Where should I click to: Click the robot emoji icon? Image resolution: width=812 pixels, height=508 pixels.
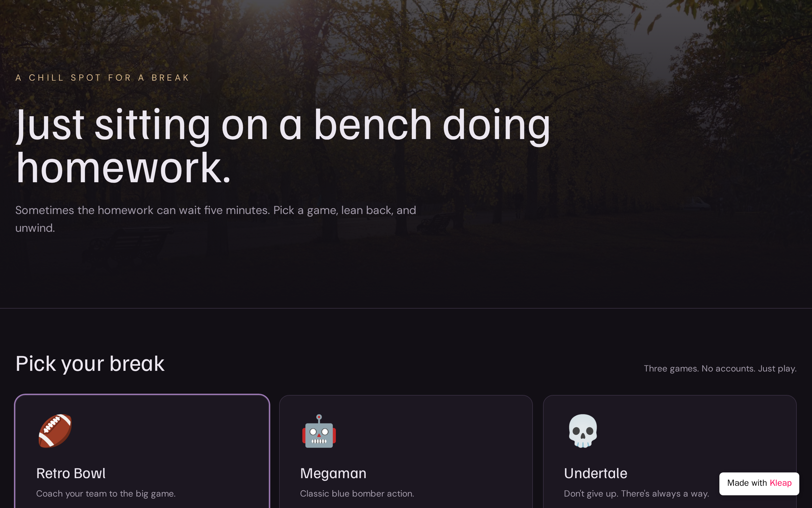[319, 431]
